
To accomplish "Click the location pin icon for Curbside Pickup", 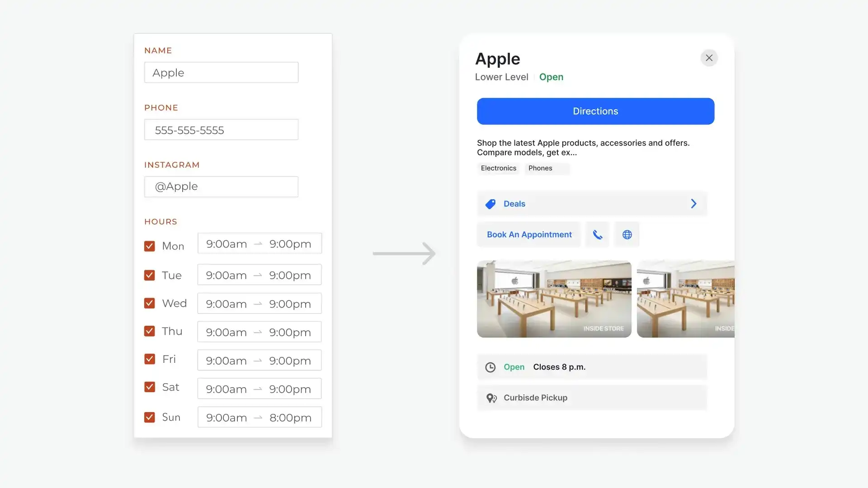I will point(491,398).
